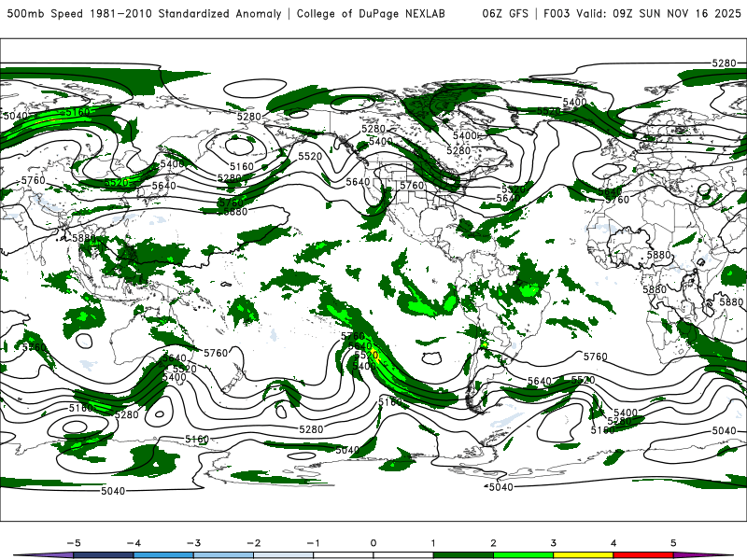
Task: Click the 5880 contour label near Southeast Asia
Action: pos(84,238)
